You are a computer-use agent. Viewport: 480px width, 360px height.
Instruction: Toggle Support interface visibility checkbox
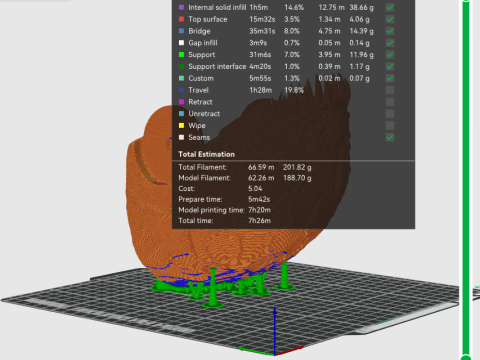390,67
